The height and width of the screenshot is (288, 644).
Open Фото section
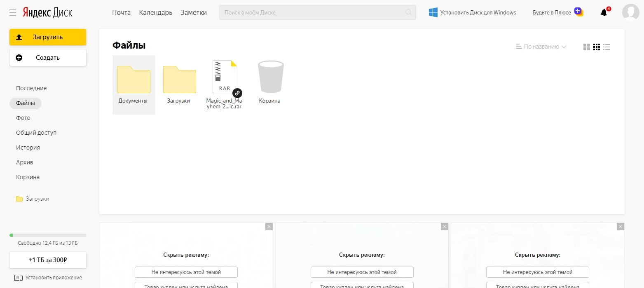[x=23, y=118]
